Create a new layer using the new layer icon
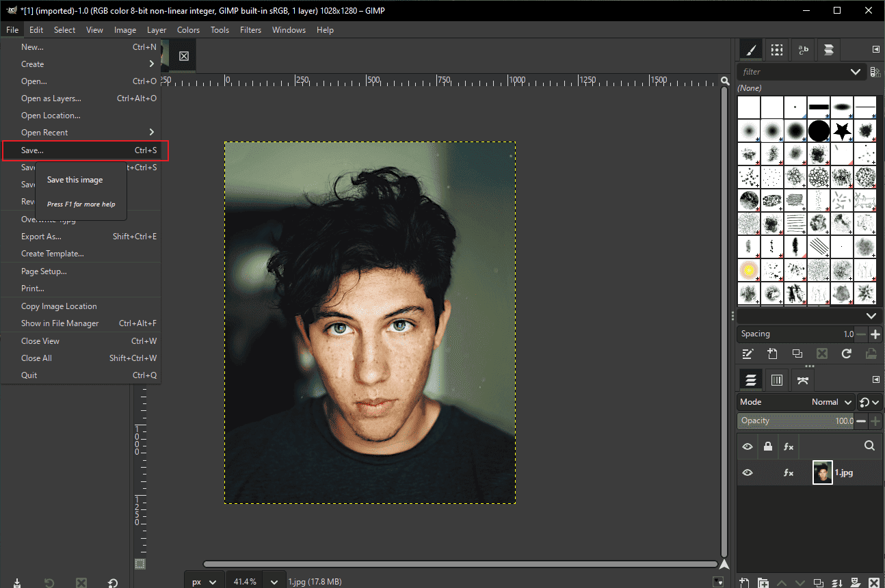885x588 pixels. point(744,583)
